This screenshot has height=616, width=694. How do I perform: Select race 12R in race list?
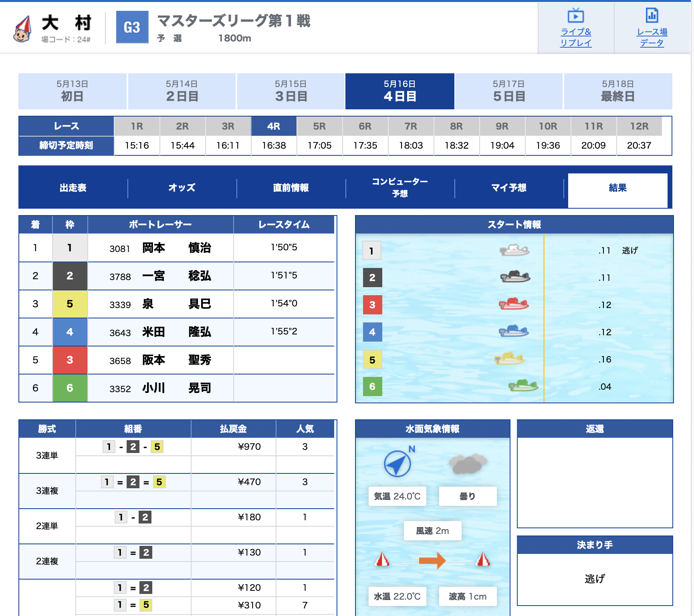click(x=639, y=127)
